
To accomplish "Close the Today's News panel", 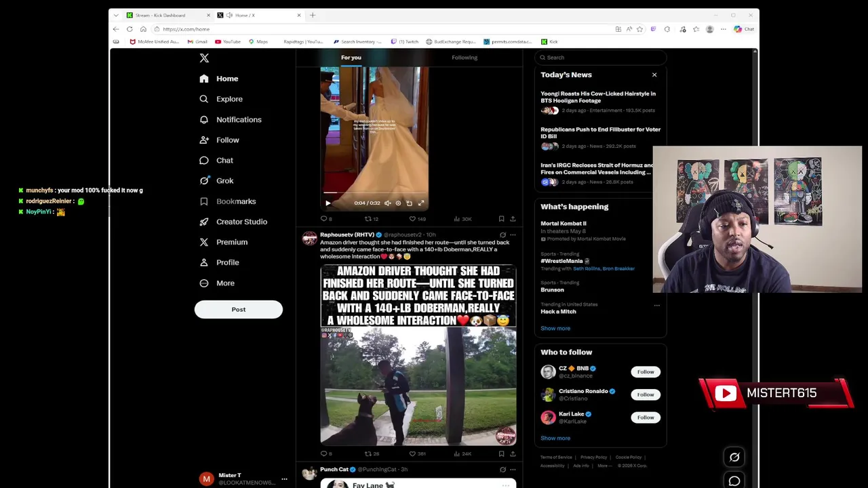I will (x=654, y=75).
